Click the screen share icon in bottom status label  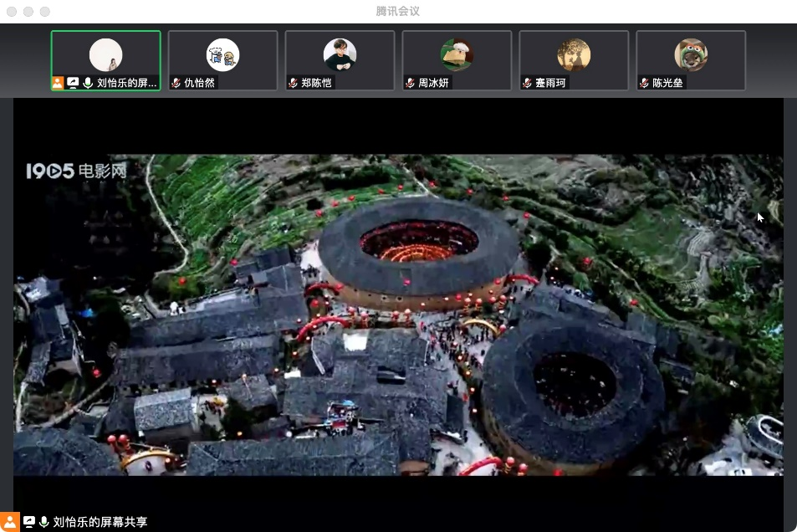click(x=29, y=522)
